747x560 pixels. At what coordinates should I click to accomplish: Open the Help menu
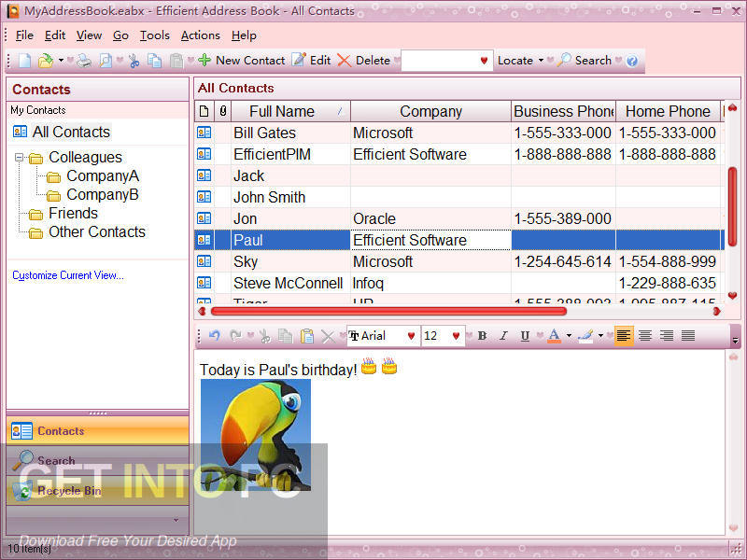[x=244, y=35]
